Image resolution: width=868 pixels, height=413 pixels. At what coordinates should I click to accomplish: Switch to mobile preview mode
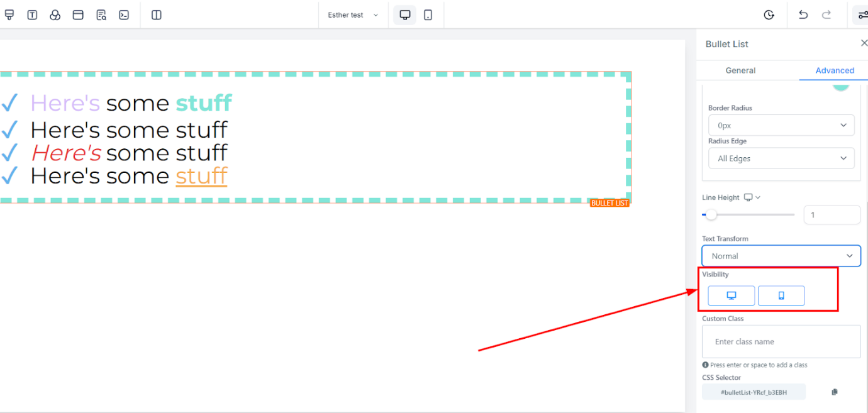pos(428,15)
